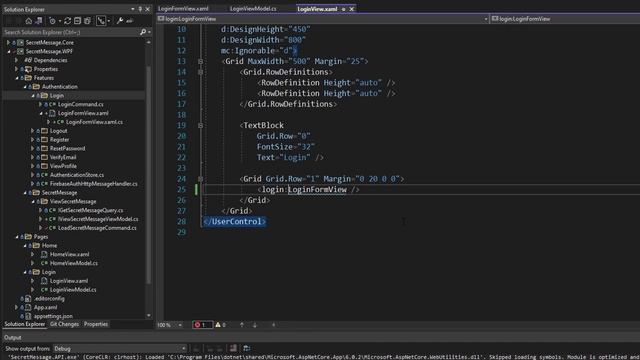This screenshot has width=640, height=360.
Task: Select the Properties node in tree
Action: pos(45,69)
